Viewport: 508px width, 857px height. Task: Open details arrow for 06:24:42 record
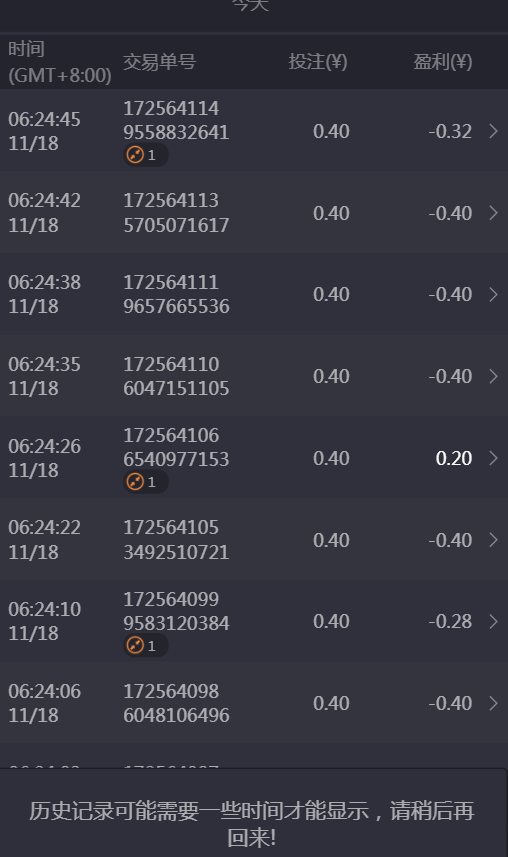[x=493, y=213]
